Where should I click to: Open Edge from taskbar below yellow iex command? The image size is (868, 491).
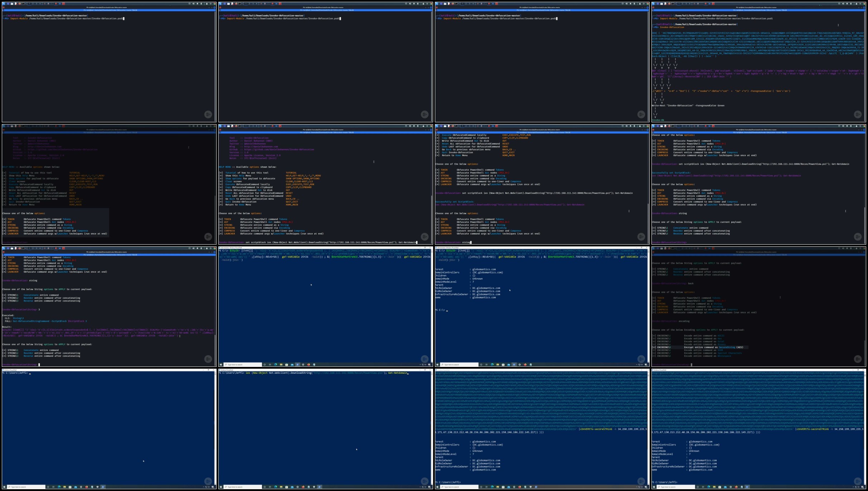coord(276,487)
